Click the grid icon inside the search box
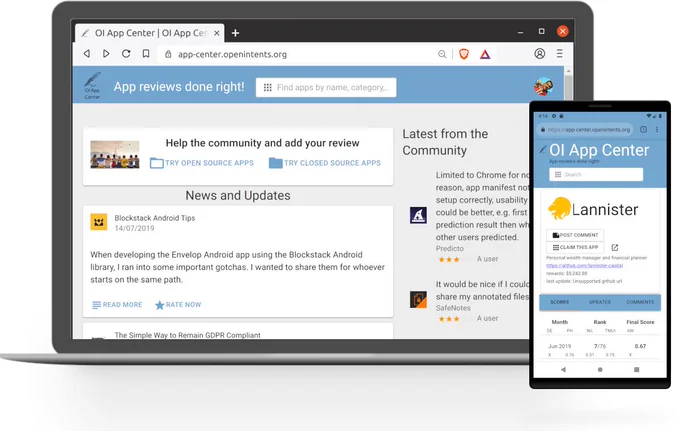Screen dimensions: 680x431 [x=268, y=88]
